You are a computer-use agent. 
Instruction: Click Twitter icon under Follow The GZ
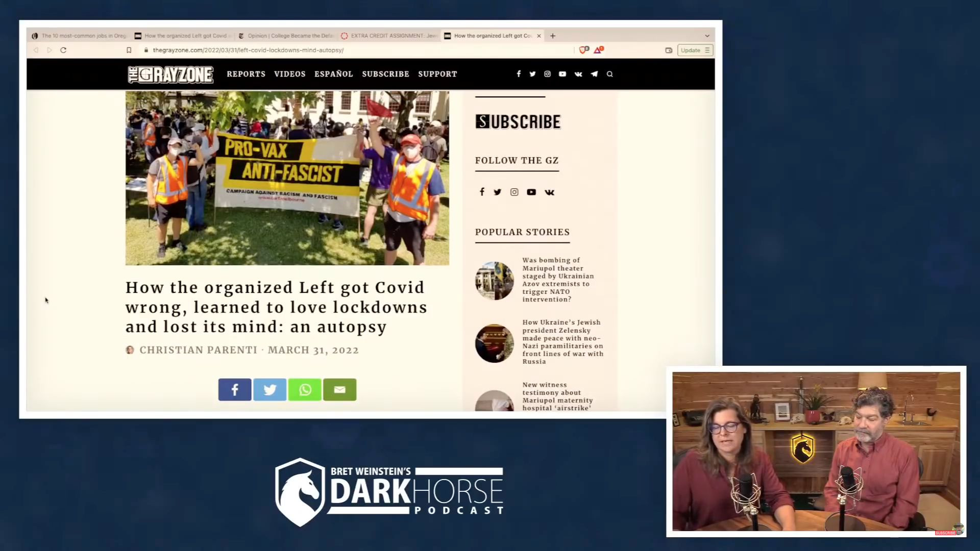click(498, 192)
